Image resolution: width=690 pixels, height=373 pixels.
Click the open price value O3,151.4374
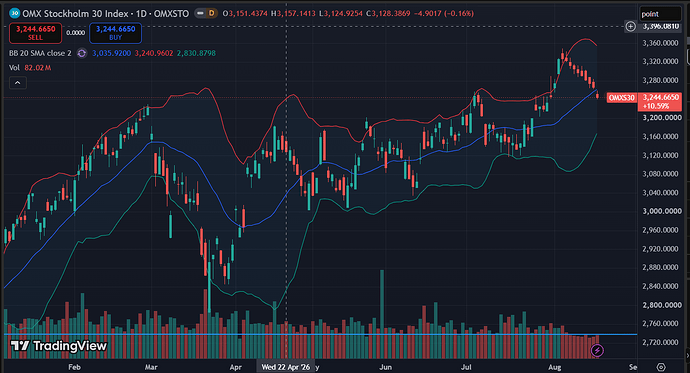245,14
